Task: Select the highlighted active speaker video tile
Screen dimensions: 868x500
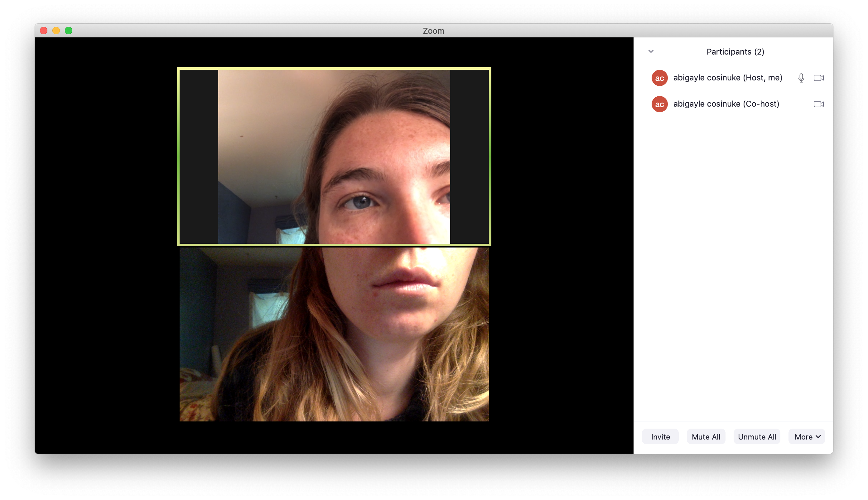Action: pyautogui.click(x=334, y=156)
